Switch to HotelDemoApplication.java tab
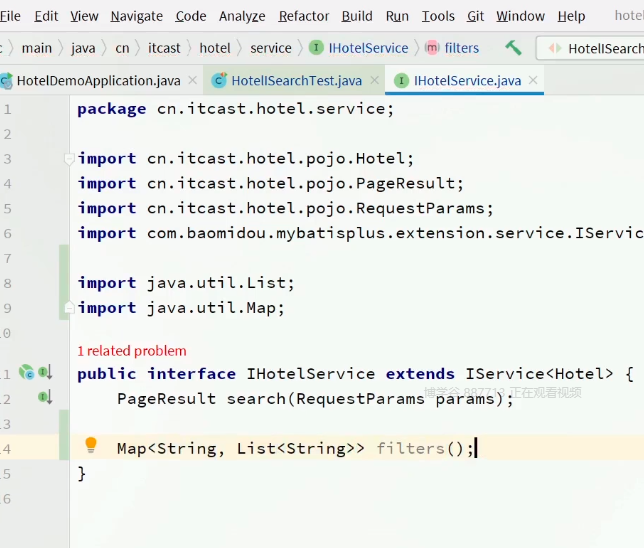 (x=99, y=81)
